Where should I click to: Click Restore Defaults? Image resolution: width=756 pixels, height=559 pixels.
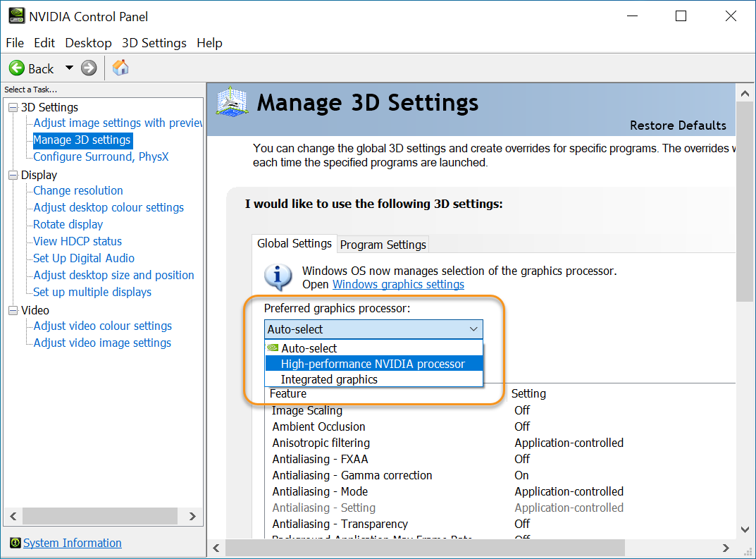click(677, 125)
